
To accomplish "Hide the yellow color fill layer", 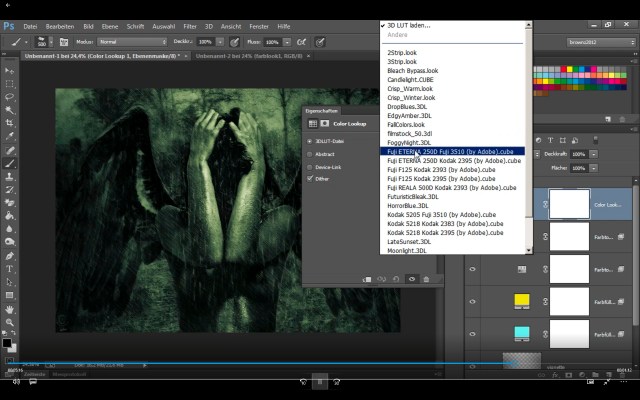I will [473, 301].
